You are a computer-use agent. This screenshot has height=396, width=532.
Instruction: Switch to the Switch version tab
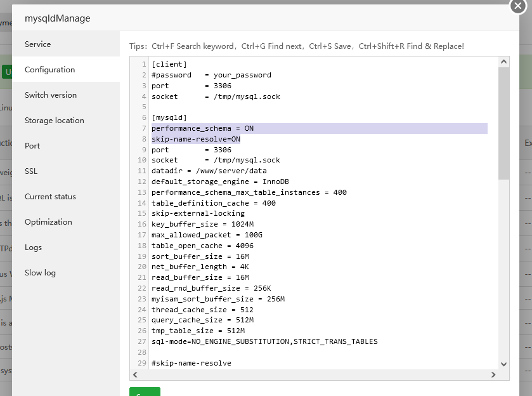pos(51,95)
